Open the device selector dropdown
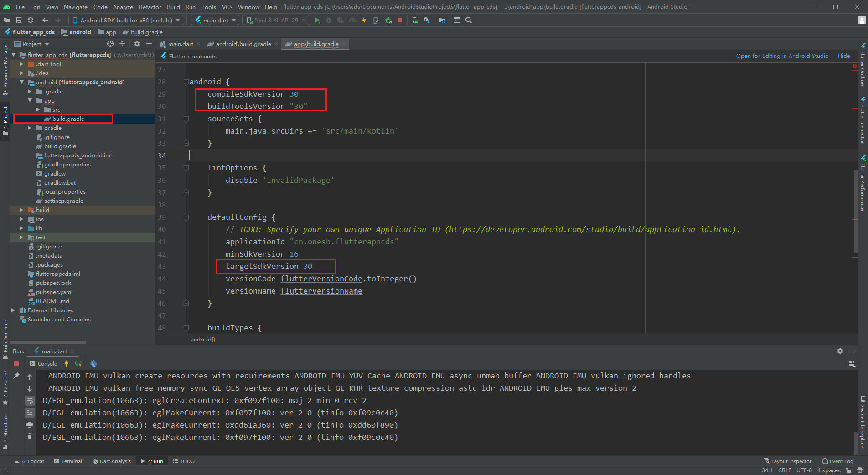Viewport: 868px width, 475px height. coord(126,20)
